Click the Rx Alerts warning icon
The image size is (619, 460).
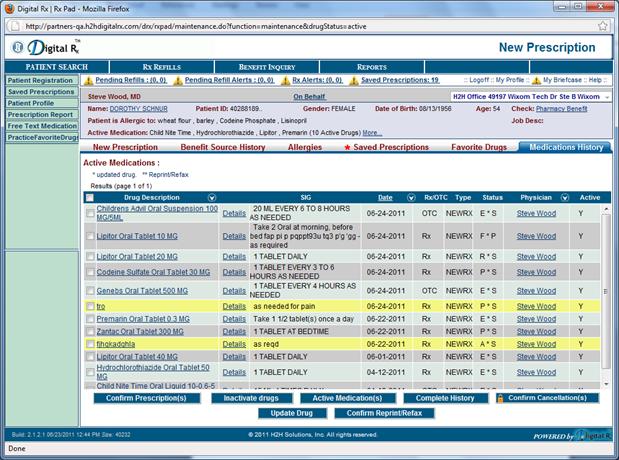pos(285,80)
